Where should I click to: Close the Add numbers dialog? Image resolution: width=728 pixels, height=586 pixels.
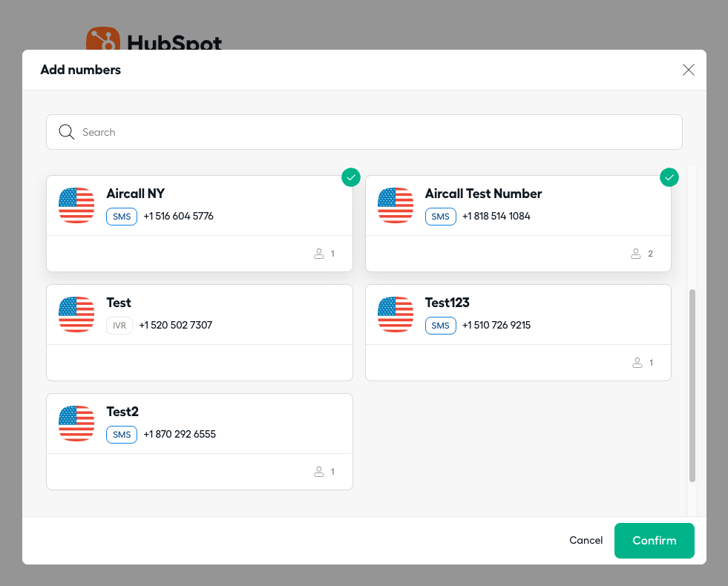tap(688, 70)
